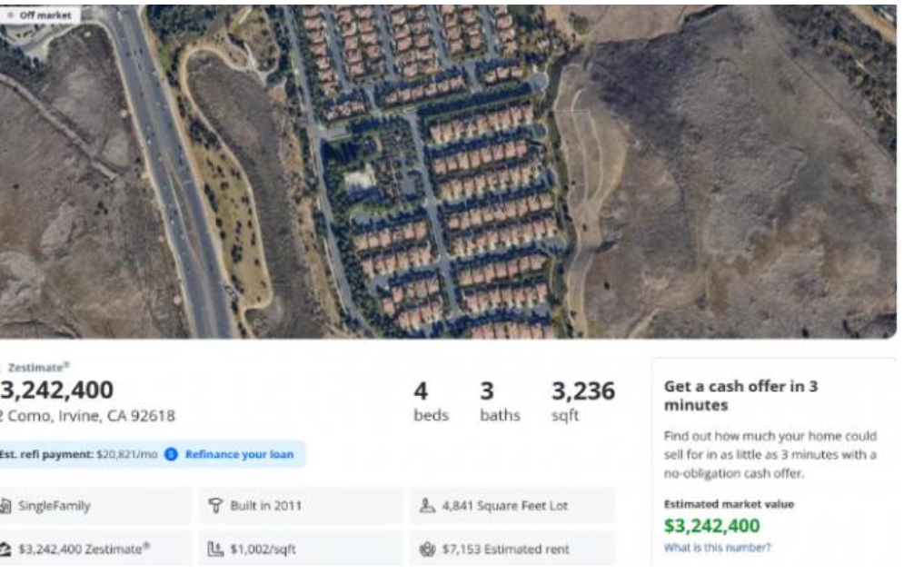This screenshot has width=924, height=574.
Task: Click the Estimated rent icon
Action: pos(427,549)
